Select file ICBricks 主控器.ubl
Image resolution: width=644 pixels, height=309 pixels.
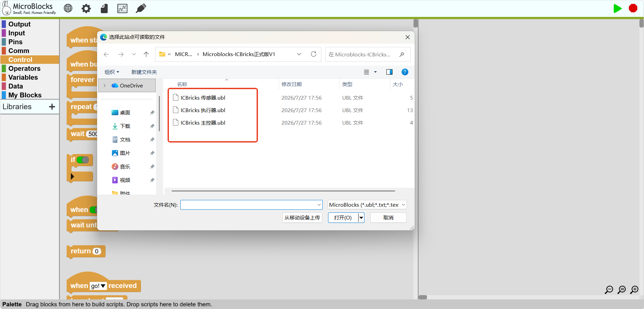pos(203,123)
